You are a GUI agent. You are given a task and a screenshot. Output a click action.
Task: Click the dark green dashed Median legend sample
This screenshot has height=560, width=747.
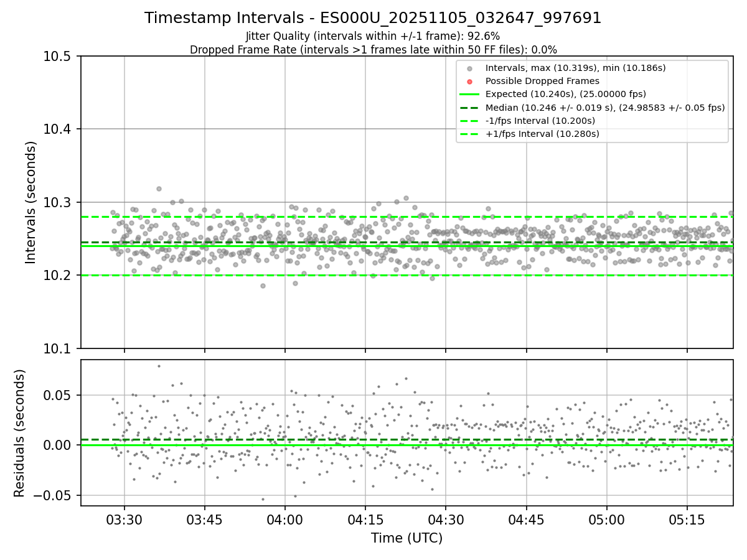tap(470, 108)
